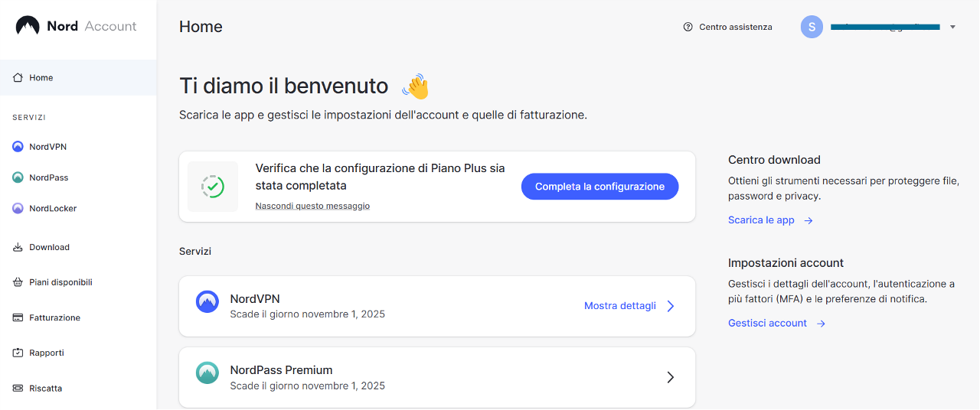The image size is (980, 410).
Task: Select Home in the sidebar
Action: click(41, 78)
